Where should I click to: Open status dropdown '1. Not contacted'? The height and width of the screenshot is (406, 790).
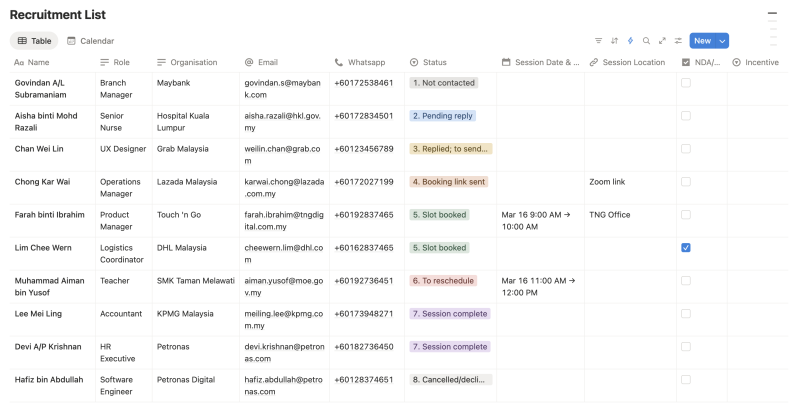coord(444,83)
